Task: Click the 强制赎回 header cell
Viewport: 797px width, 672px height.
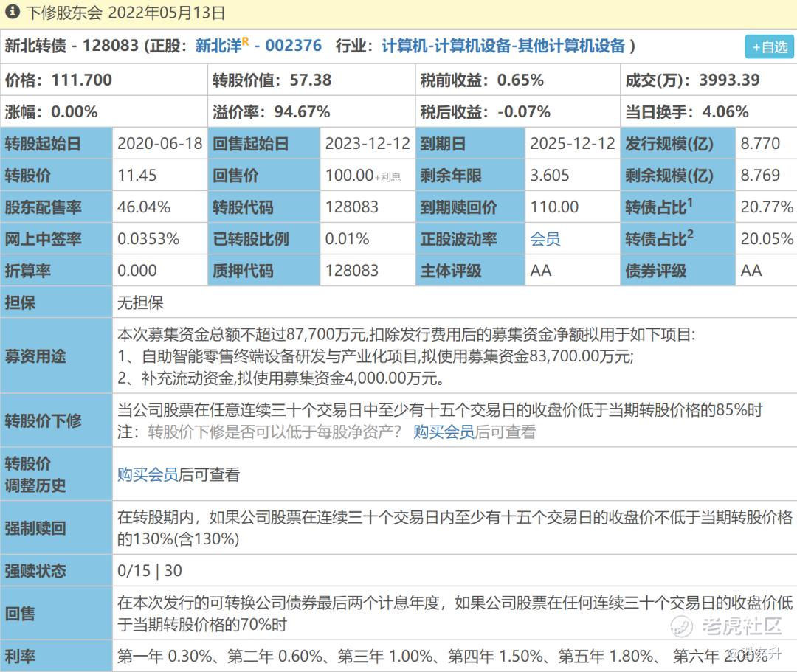Action: [x=56, y=528]
